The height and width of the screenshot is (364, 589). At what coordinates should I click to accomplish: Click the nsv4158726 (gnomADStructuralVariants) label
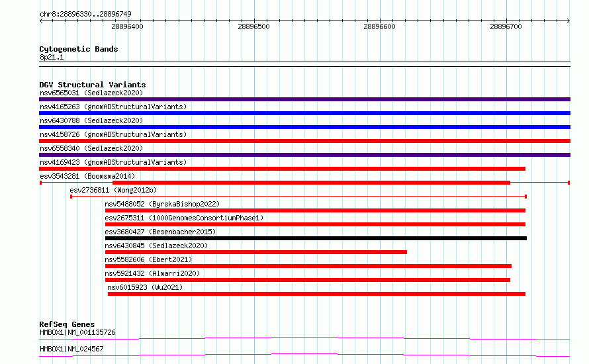[113, 134]
